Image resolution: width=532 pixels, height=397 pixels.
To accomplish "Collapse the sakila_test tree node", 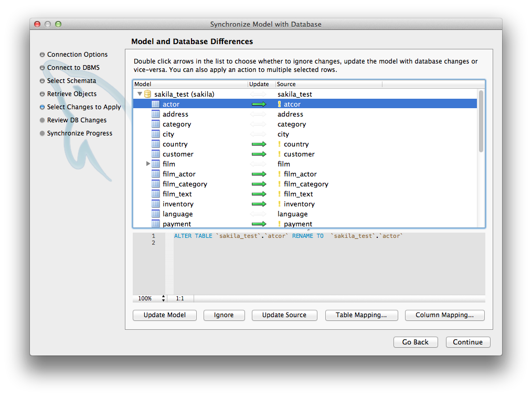I will tap(139, 93).
